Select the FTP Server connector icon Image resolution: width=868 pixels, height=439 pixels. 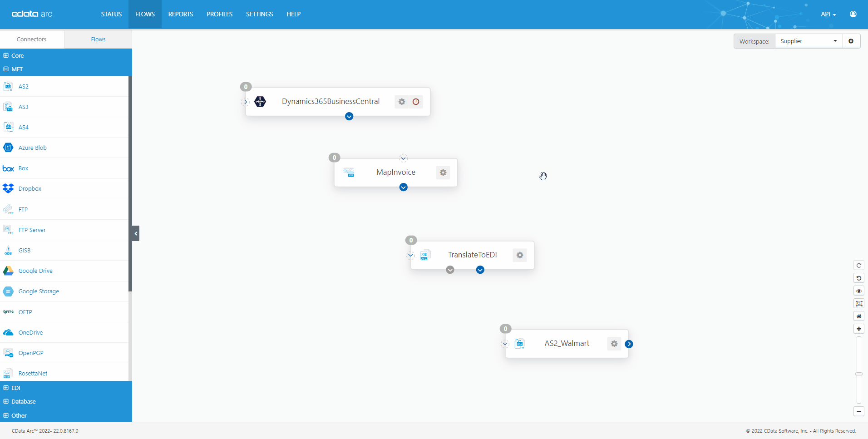pyautogui.click(x=8, y=230)
